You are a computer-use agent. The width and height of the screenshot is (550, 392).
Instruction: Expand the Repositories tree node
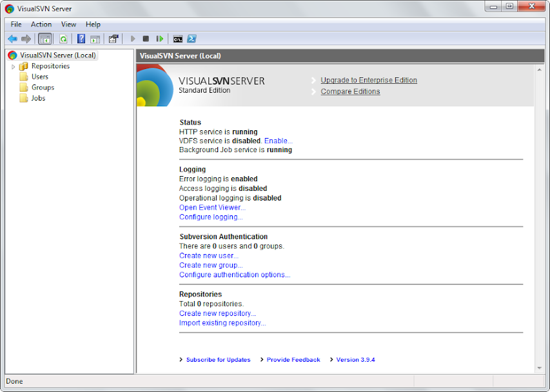(13, 66)
